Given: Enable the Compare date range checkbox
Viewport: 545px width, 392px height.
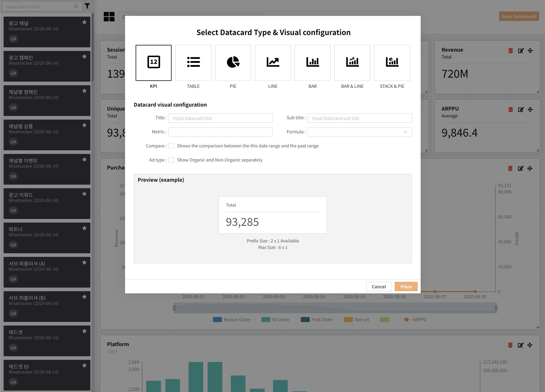Looking at the screenshot, I should [x=171, y=146].
